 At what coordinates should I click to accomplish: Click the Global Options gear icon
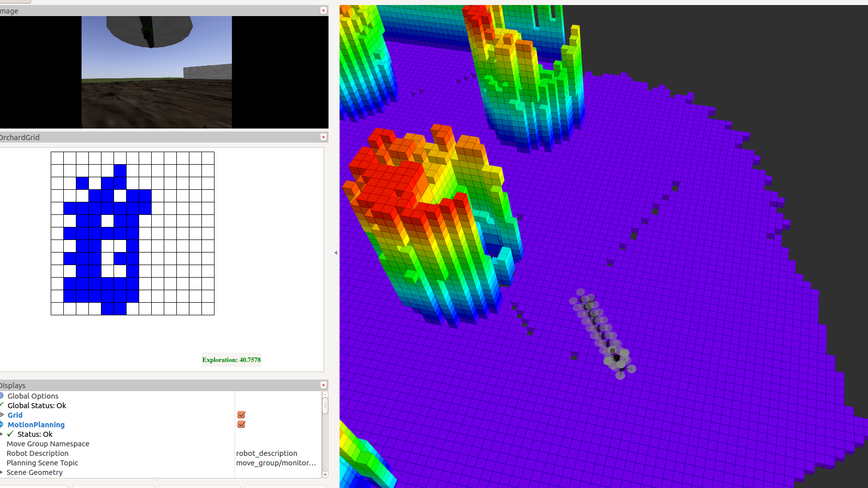click(x=2, y=396)
